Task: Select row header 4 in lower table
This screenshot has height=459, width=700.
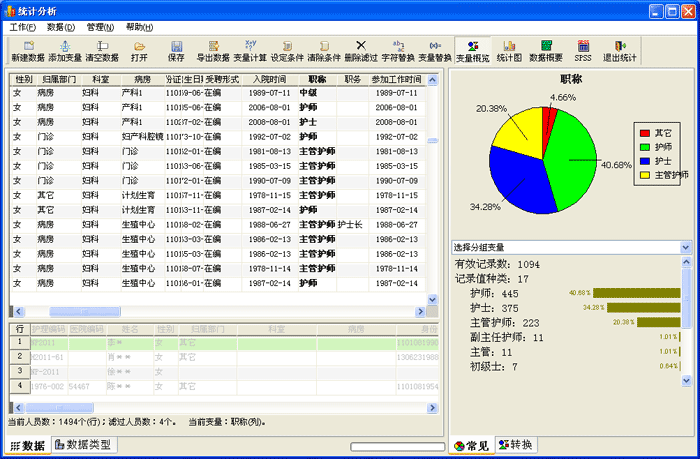Action: click(20, 386)
